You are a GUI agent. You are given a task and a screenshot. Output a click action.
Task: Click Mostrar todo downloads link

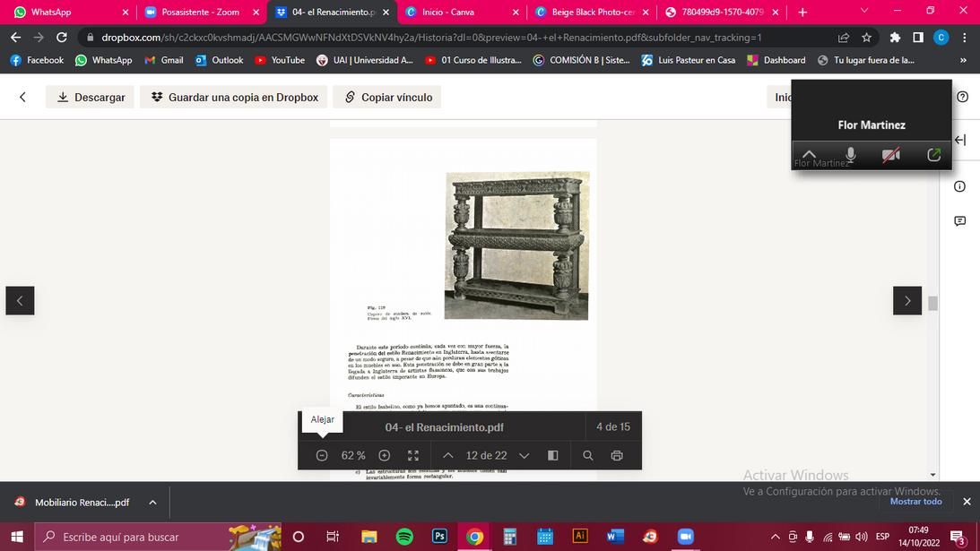pyautogui.click(x=915, y=501)
